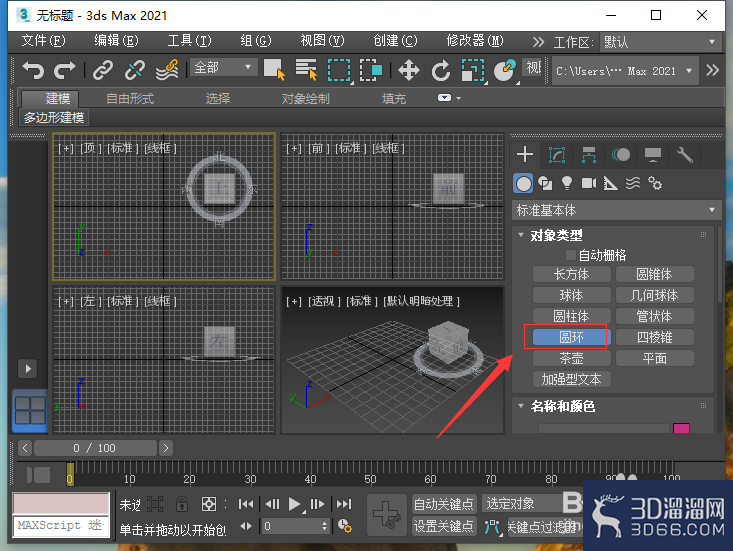733x551 pixels.
Task: Select the Helpers category icon
Action: 611,184
